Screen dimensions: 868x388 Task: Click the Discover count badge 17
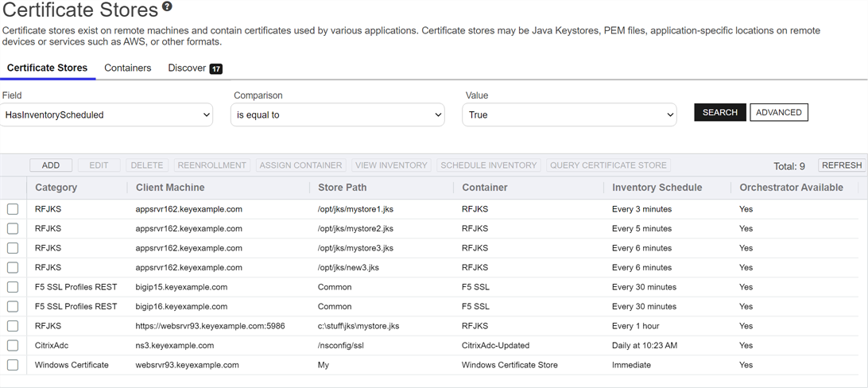[x=216, y=69]
